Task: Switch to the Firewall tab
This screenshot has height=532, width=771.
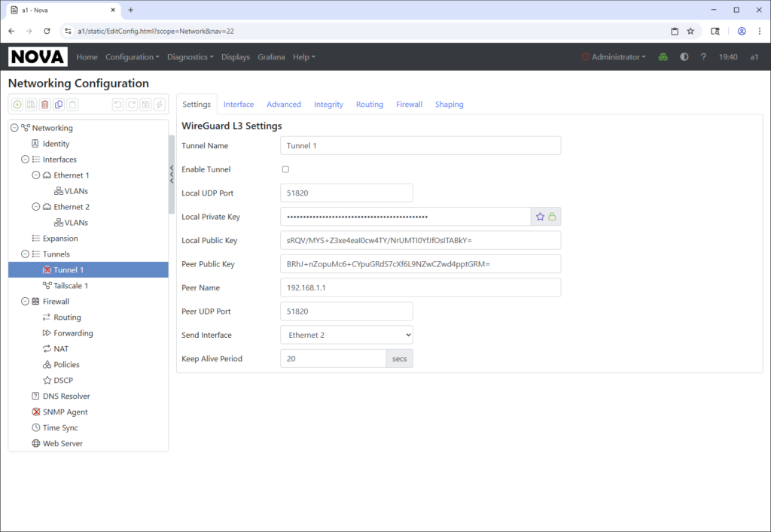Action: click(409, 105)
